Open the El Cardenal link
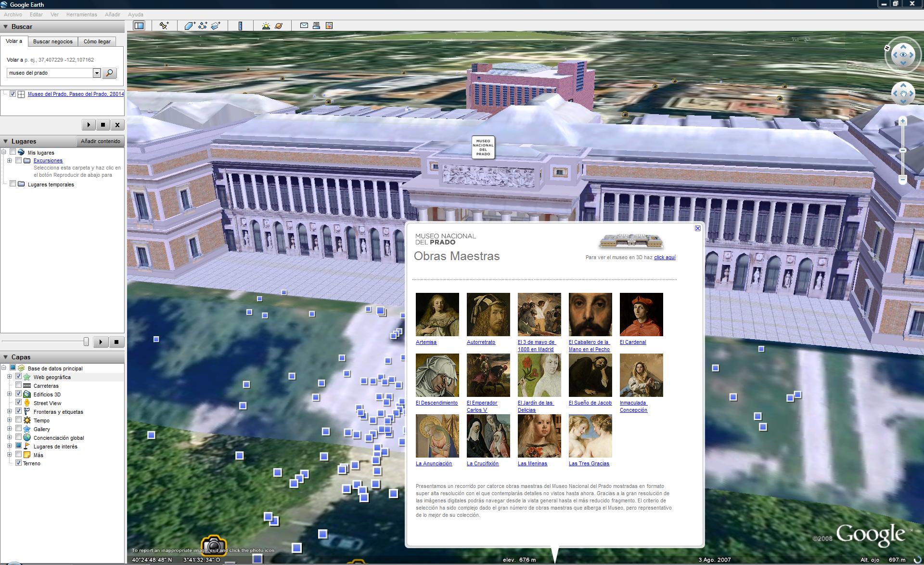This screenshot has height=565, width=924. [x=633, y=342]
